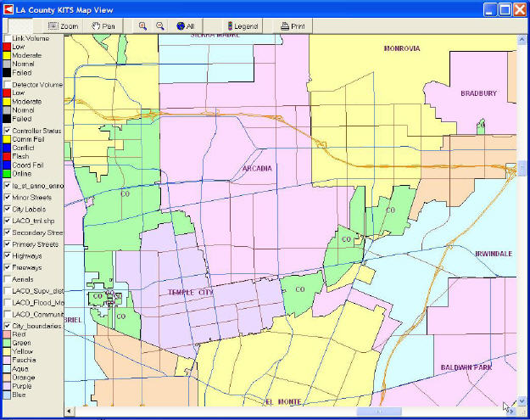The height and width of the screenshot is (420, 530).
Task: Maximize the LA County KITS window
Action: coord(506,8)
